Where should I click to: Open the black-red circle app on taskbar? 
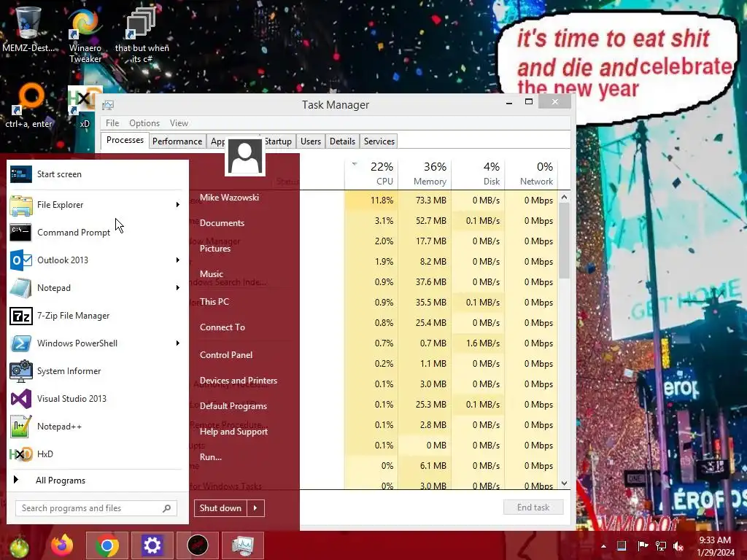click(x=197, y=545)
